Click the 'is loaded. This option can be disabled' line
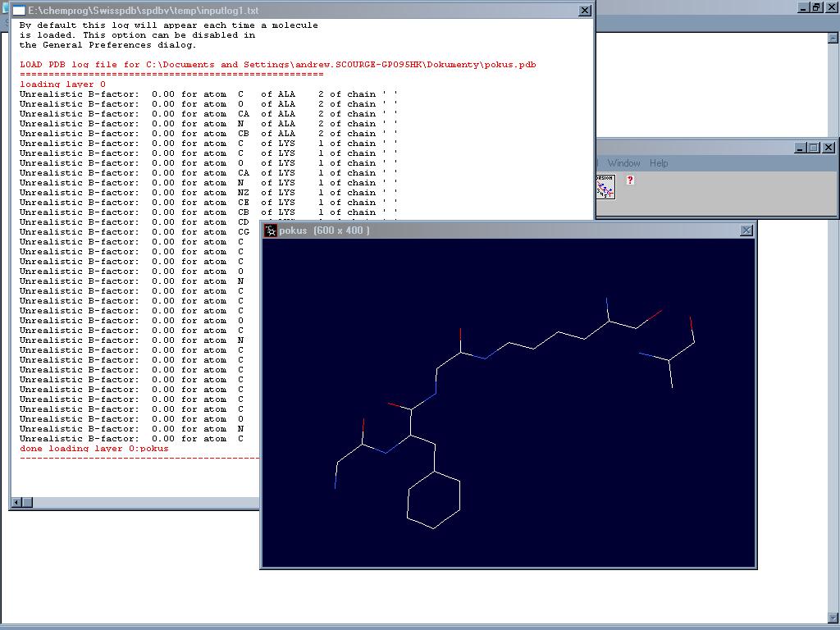This screenshot has height=630, width=840. tap(137, 35)
